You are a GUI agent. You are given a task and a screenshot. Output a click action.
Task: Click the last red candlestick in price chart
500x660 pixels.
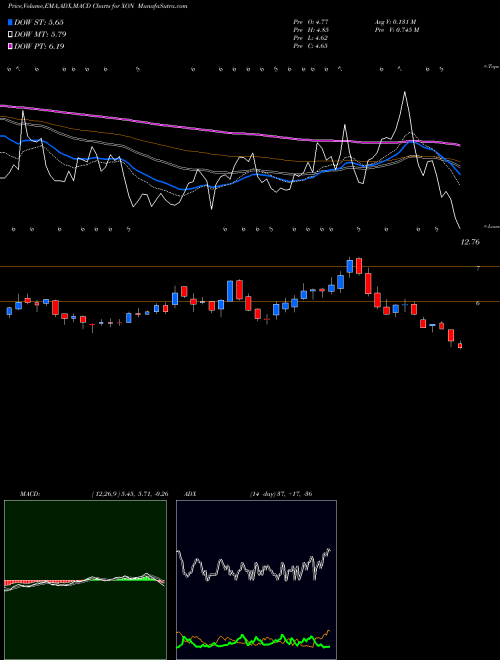click(460, 346)
